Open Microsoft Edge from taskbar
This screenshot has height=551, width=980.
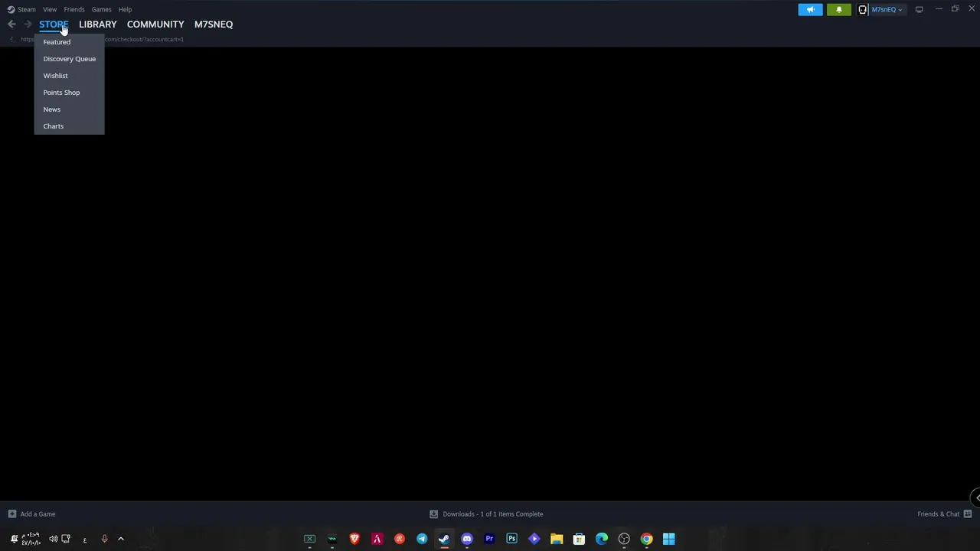pos(602,539)
